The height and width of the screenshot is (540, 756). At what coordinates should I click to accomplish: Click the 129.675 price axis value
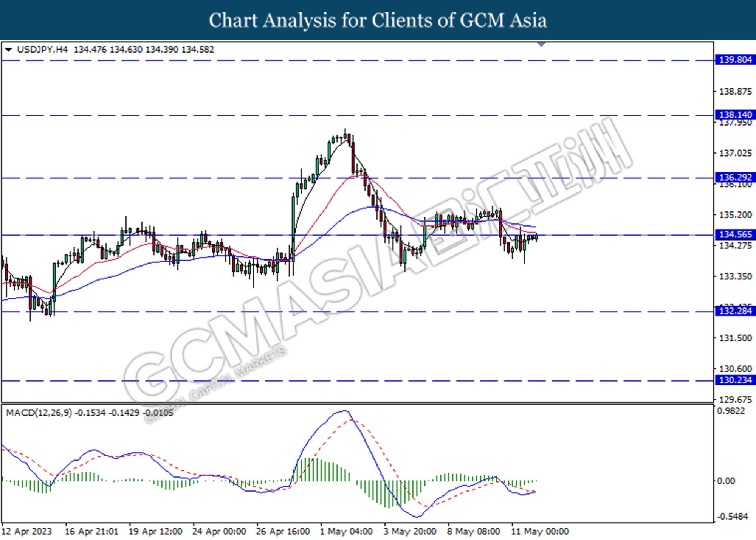click(735, 400)
